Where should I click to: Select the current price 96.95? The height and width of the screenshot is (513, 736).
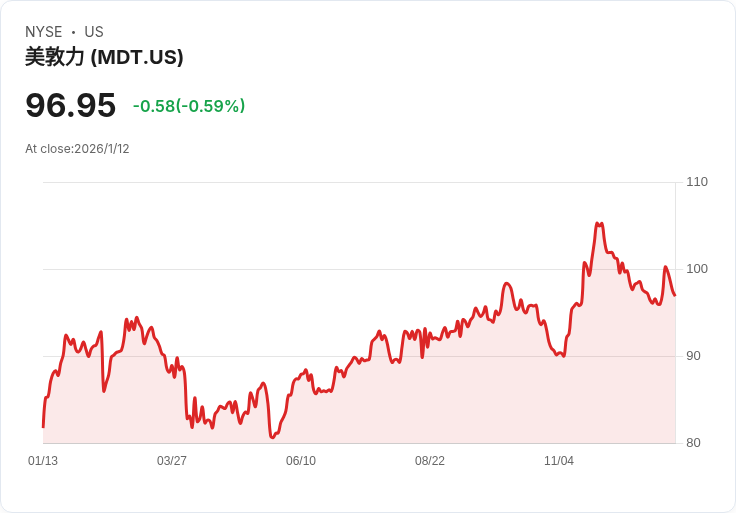pyautogui.click(x=70, y=105)
